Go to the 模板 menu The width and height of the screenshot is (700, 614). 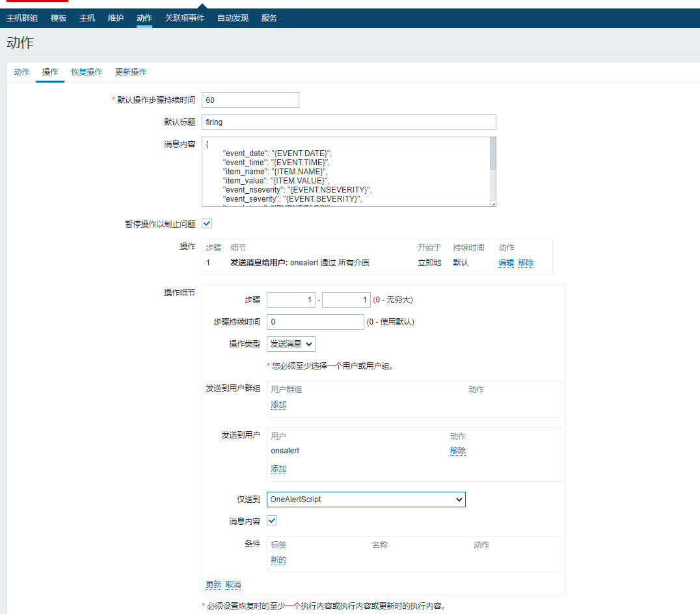[59, 18]
